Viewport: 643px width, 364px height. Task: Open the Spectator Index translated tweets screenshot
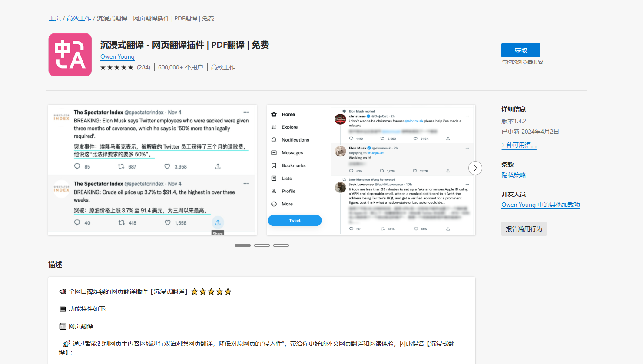coord(152,170)
